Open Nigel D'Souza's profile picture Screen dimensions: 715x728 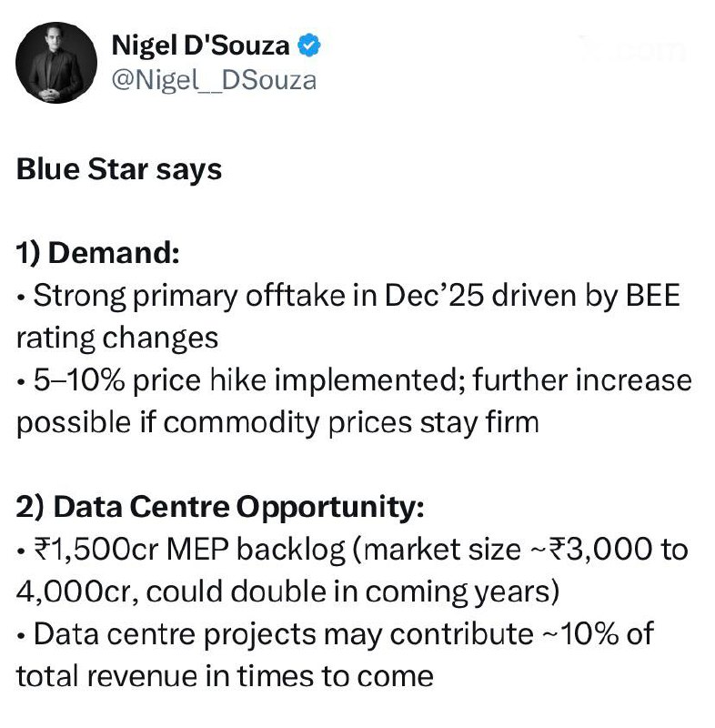(57, 62)
